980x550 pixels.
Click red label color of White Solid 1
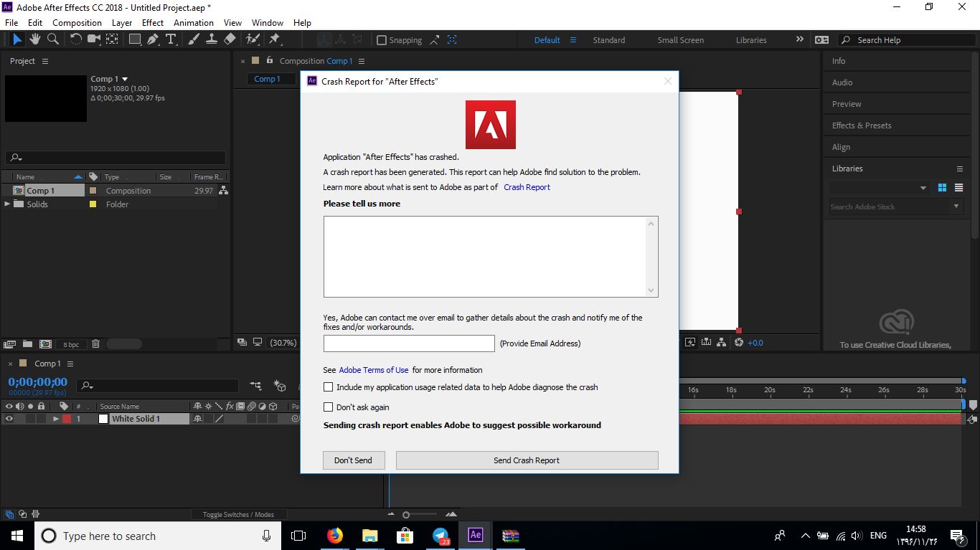tap(67, 419)
